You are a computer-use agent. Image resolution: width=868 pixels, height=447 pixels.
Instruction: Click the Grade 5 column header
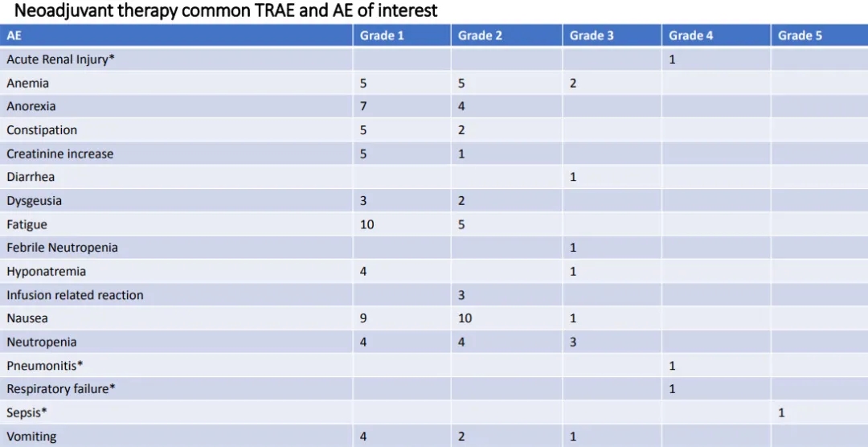800,35
